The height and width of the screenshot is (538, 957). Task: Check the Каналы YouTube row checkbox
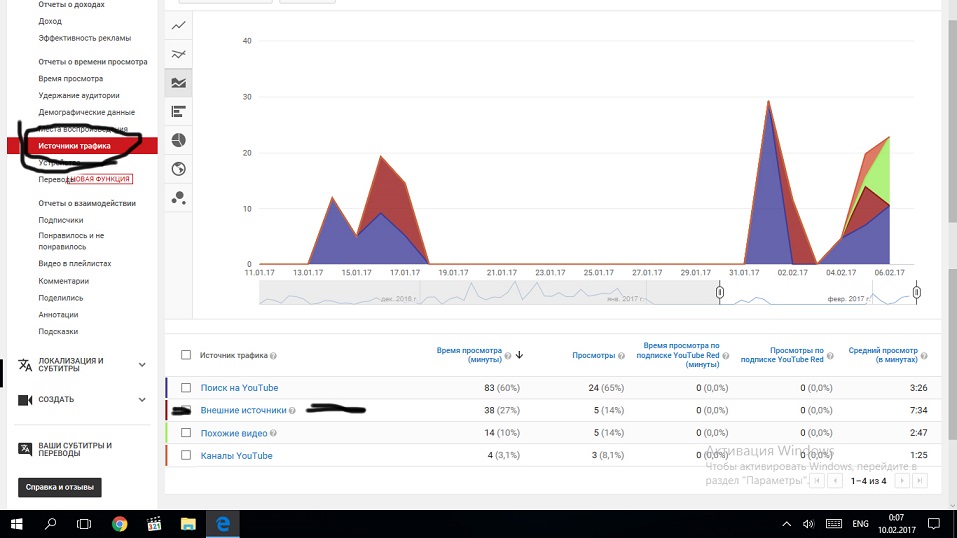186,456
